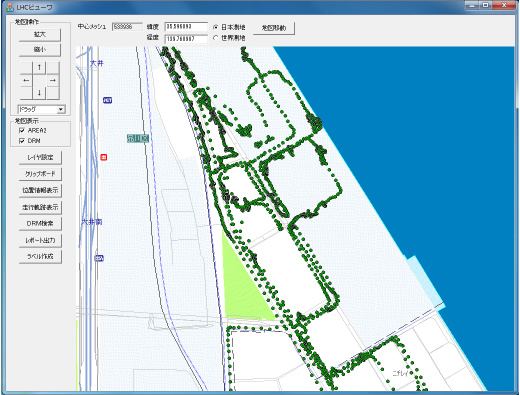Toggle the AREA2 map display checkbox
Image resolution: width=520 pixels, height=395 pixels.
(22, 130)
